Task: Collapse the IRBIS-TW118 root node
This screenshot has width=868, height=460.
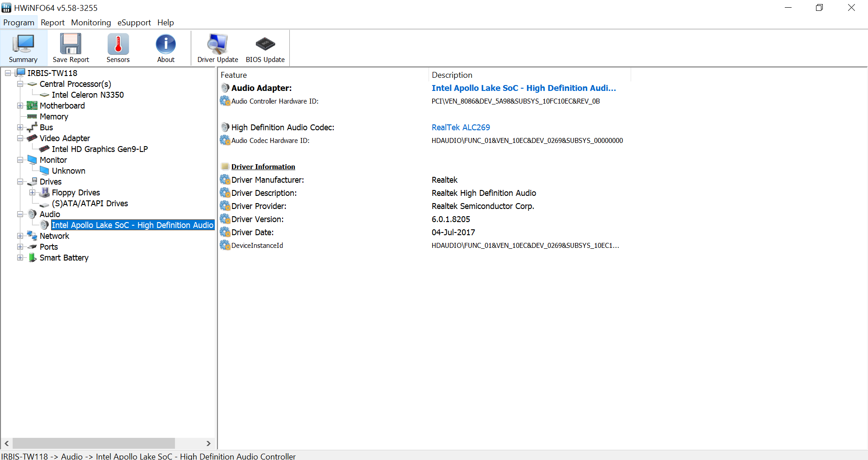Action: [x=8, y=73]
